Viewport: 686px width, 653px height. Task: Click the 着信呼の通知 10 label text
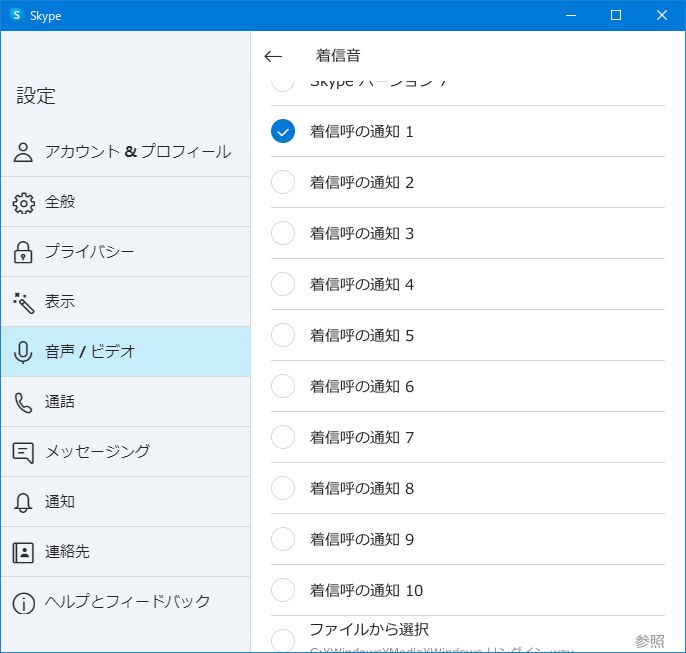[366, 590]
